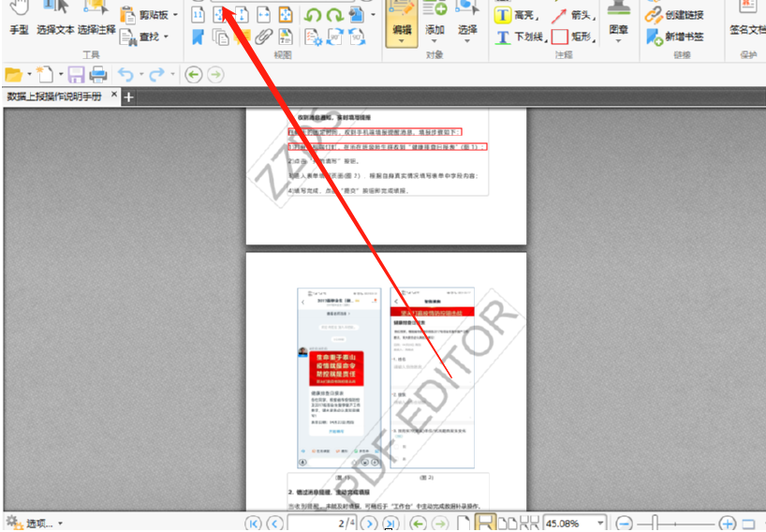This screenshot has height=532, width=766.
Task: Switch to two pages continuous layout
Action: (529, 524)
